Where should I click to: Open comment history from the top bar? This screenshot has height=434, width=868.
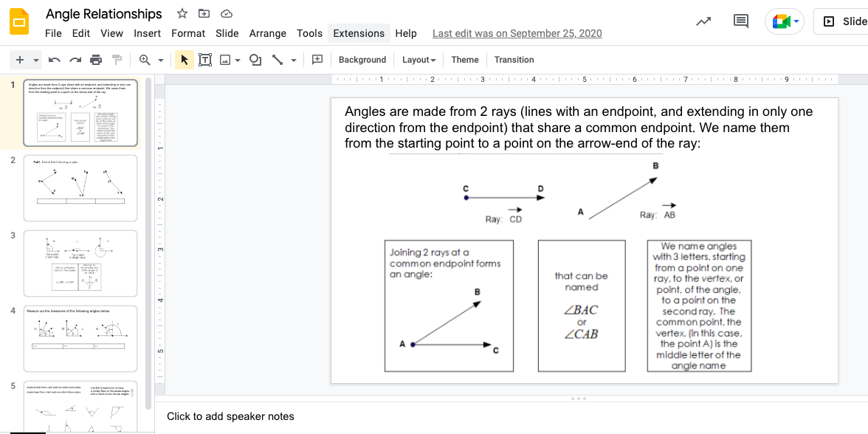tap(740, 21)
